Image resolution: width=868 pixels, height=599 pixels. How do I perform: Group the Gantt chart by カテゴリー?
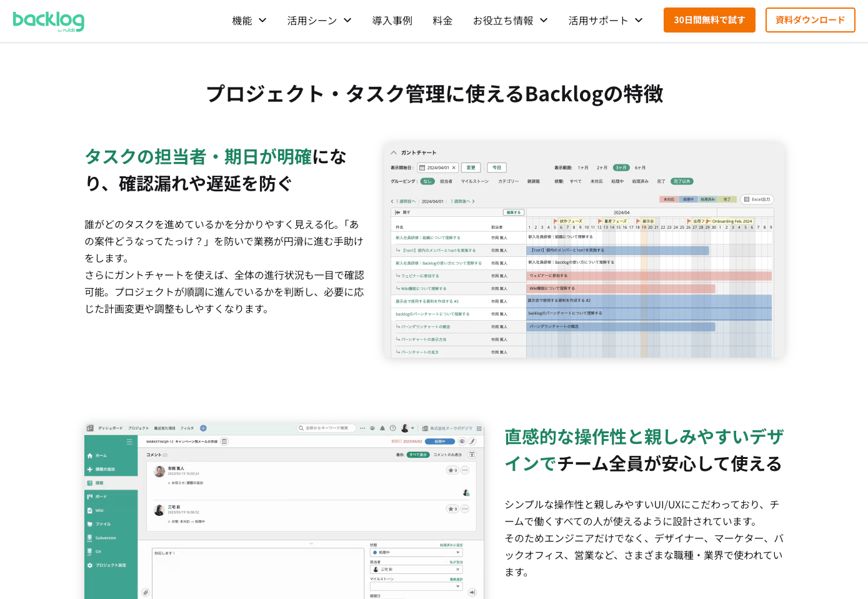click(509, 181)
